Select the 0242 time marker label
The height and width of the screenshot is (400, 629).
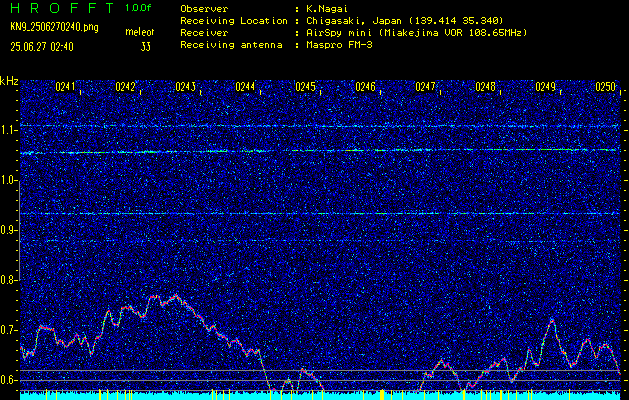(125, 87)
